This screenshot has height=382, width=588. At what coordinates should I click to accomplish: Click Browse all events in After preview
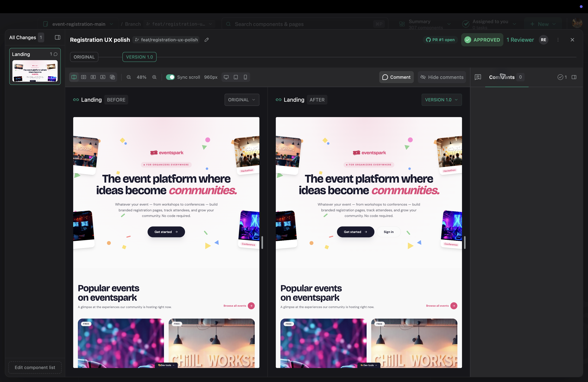pyautogui.click(x=441, y=306)
